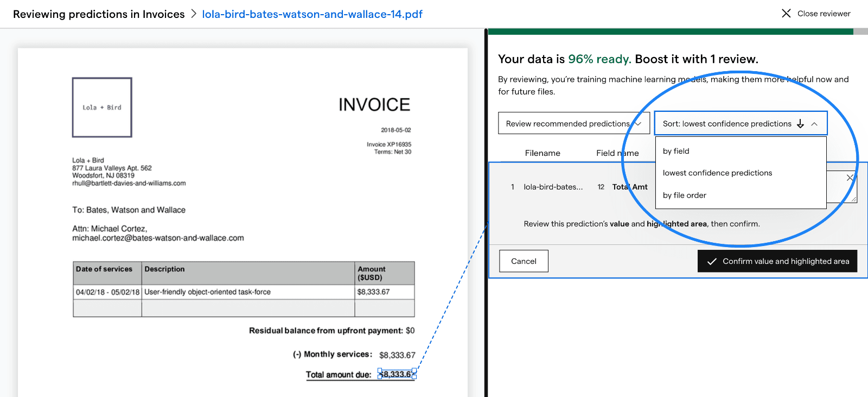868x397 pixels.
Task: Click the Cancel button
Action: (524, 261)
